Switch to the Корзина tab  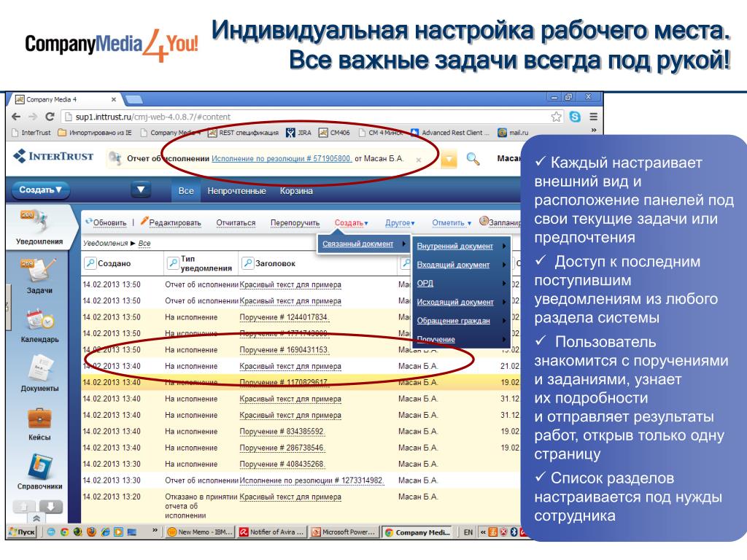[296, 191]
